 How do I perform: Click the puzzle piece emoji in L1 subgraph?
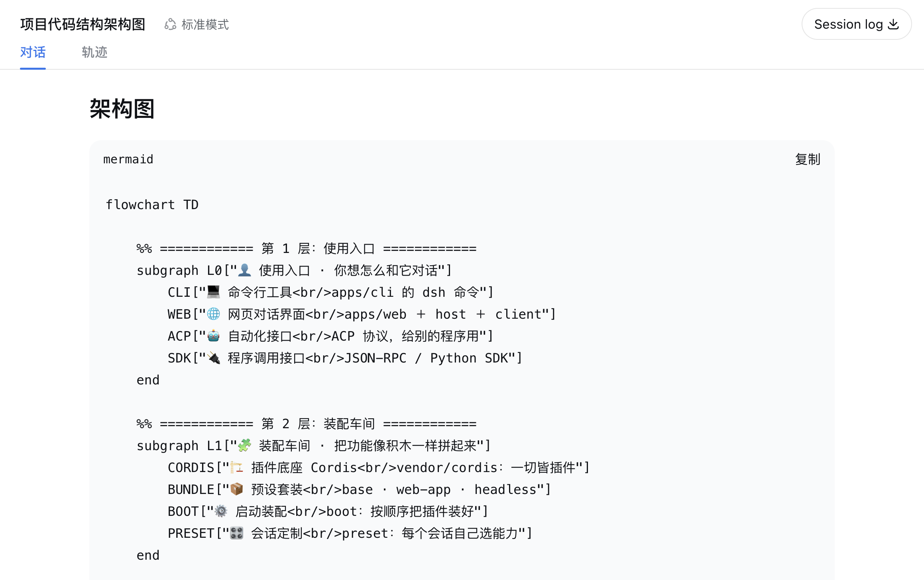point(245,445)
